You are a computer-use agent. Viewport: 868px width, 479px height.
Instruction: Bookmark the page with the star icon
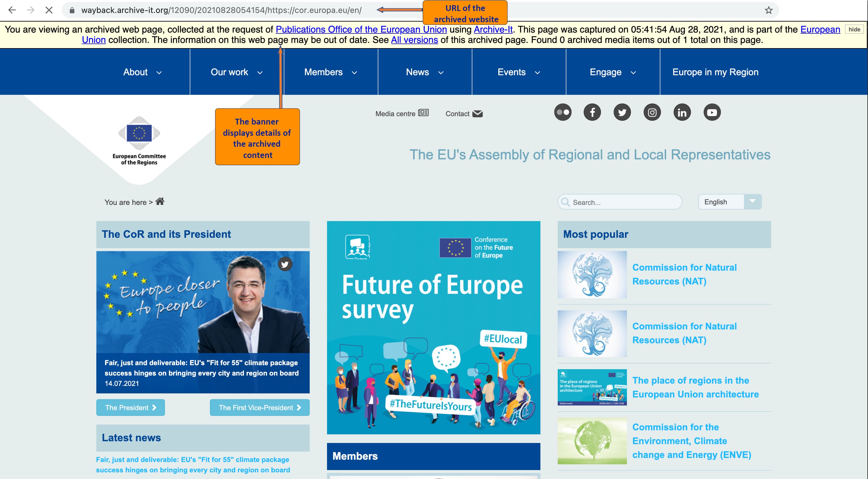click(768, 10)
